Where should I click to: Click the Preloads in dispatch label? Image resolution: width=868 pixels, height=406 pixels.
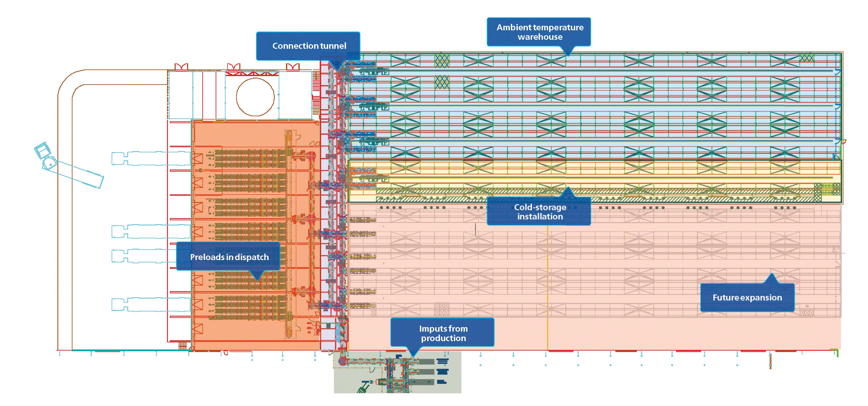point(229,256)
